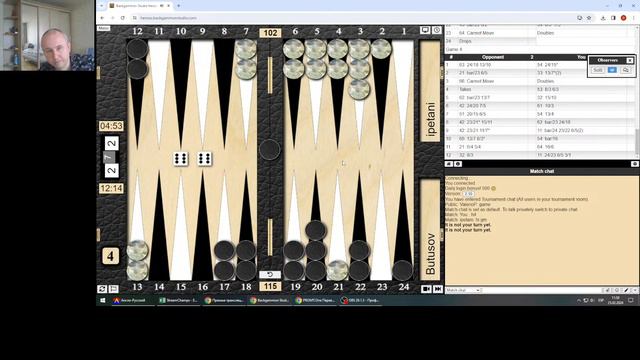Click the skip-to-end icon below the board
This screenshot has width=640, height=360.
coord(438,289)
